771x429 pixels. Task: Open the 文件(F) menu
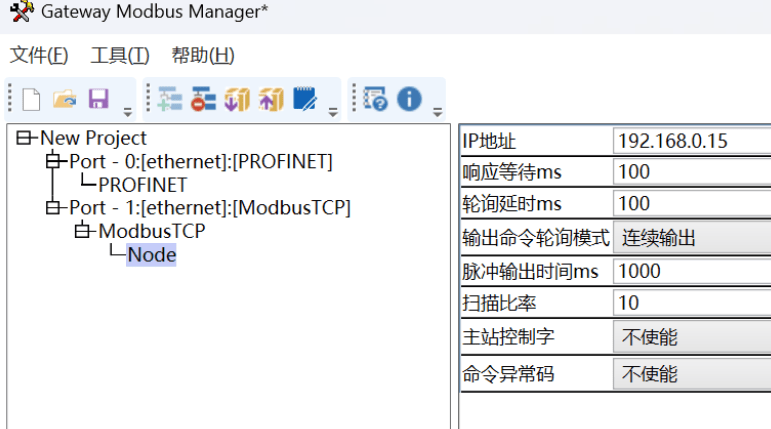[39, 55]
